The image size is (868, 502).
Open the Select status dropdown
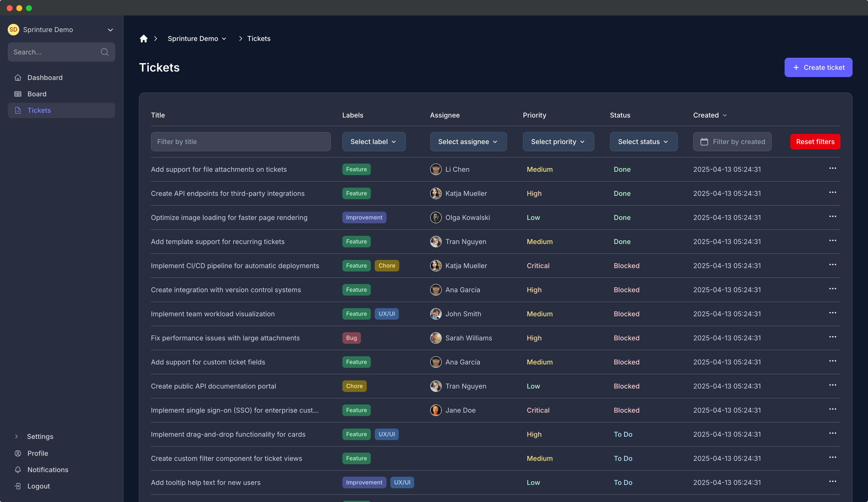point(644,142)
